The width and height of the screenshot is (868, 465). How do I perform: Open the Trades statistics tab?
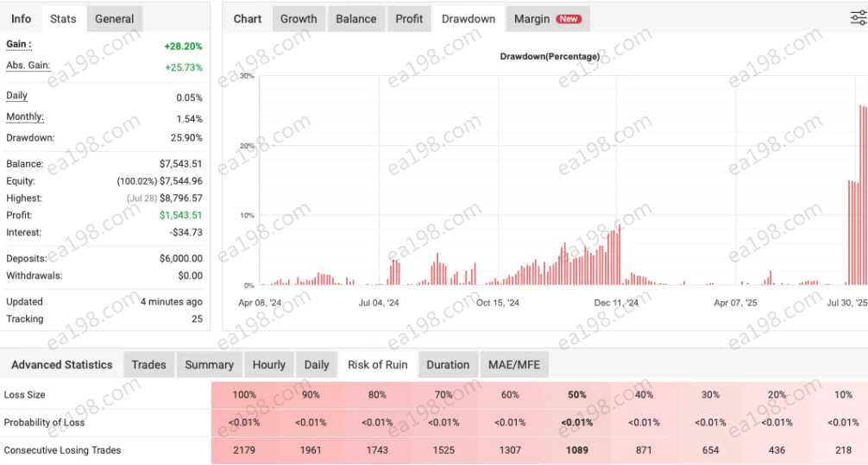148,365
